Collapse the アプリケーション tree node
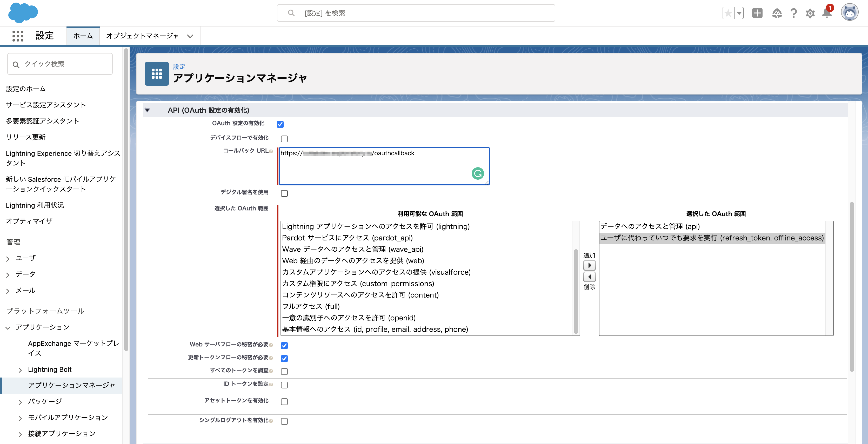The width and height of the screenshot is (868, 444). coord(8,328)
